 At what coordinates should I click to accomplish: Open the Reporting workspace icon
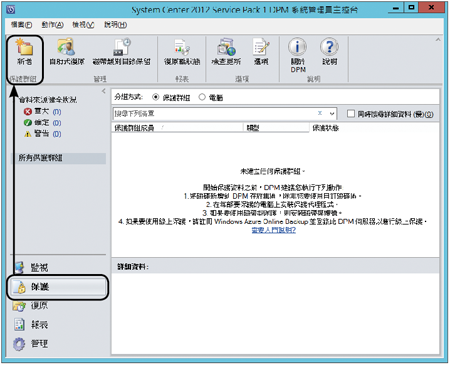(19, 324)
